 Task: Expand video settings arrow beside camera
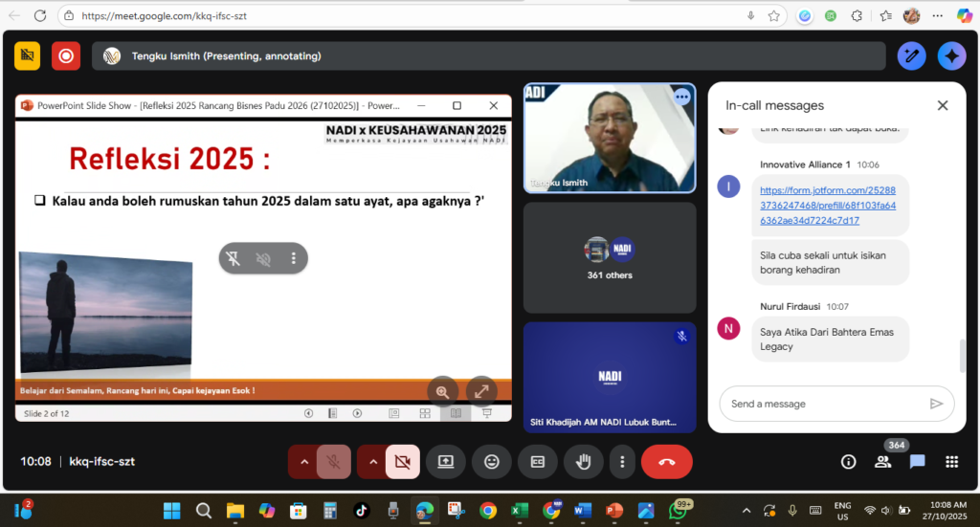[372, 462]
